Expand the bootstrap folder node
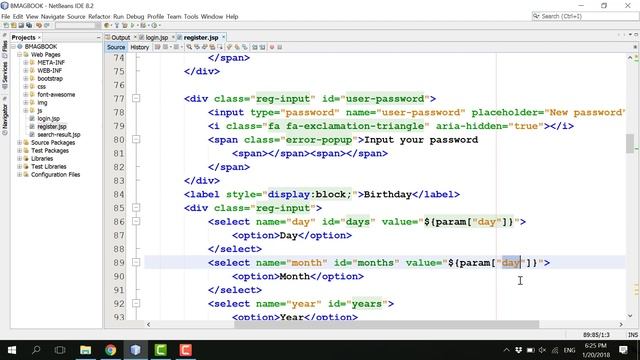The width and height of the screenshot is (640, 360). [25, 78]
